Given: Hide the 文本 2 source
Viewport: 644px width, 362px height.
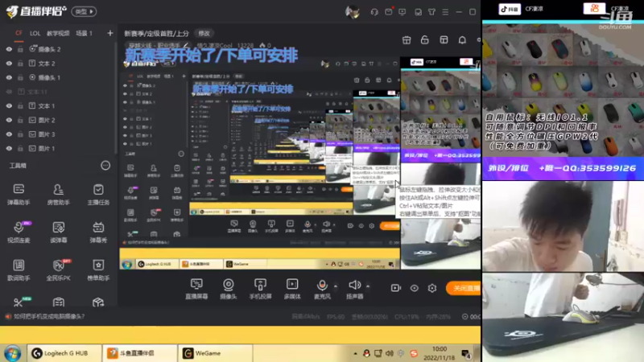Looking at the screenshot, I should click(9, 64).
